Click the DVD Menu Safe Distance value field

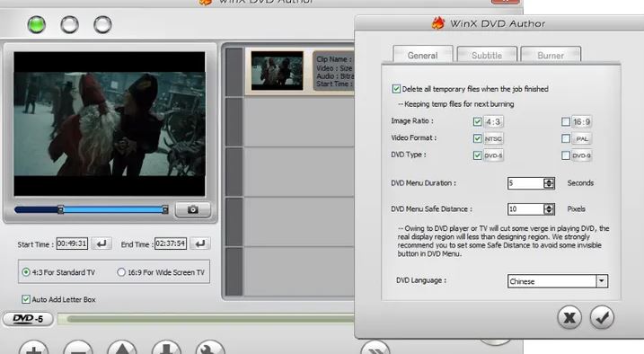click(x=525, y=209)
